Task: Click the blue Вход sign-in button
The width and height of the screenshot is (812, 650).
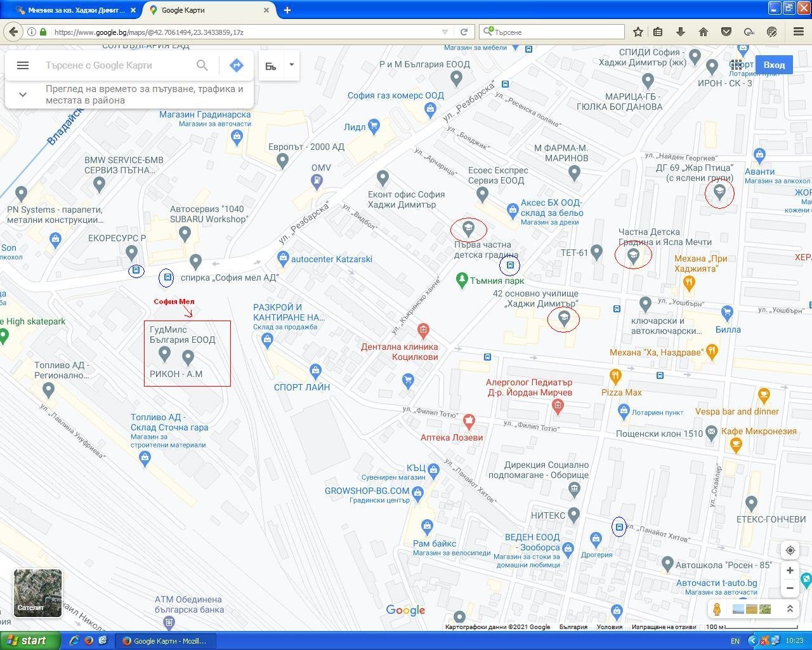Action: [x=774, y=65]
